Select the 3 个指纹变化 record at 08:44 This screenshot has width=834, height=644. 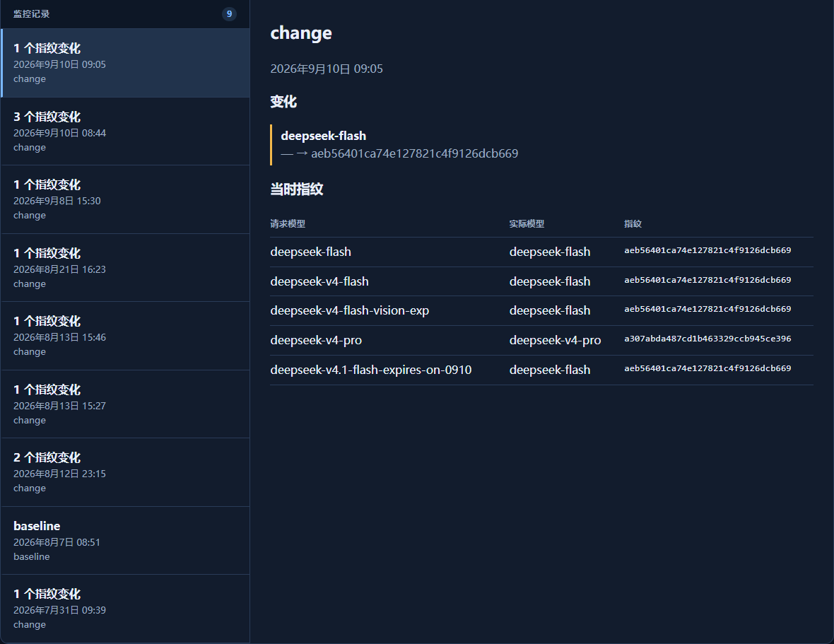click(x=126, y=131)
